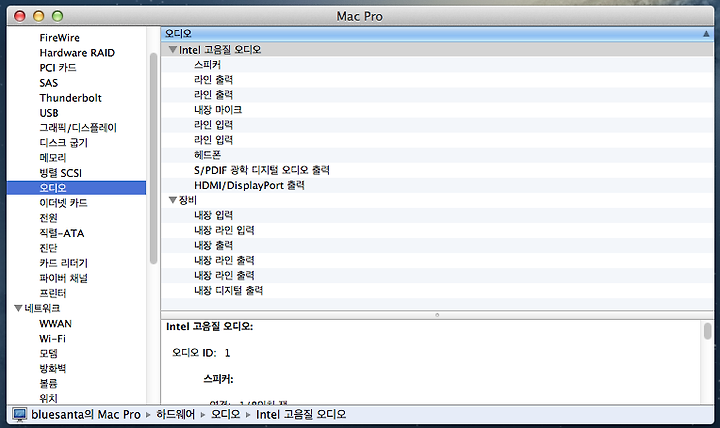720x428 pixels.
Task: Select 내장 라인 입력 device row
Action: click(x=437, y=230)
